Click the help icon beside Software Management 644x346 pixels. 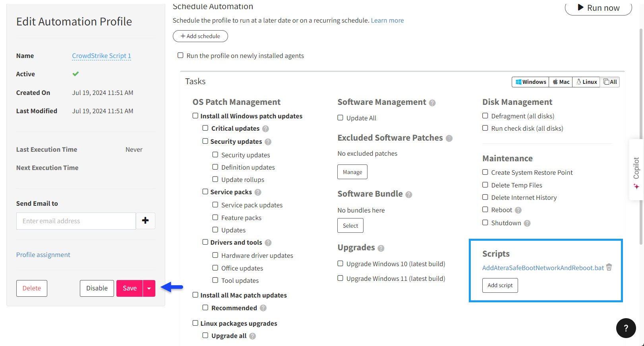point(432,103)
